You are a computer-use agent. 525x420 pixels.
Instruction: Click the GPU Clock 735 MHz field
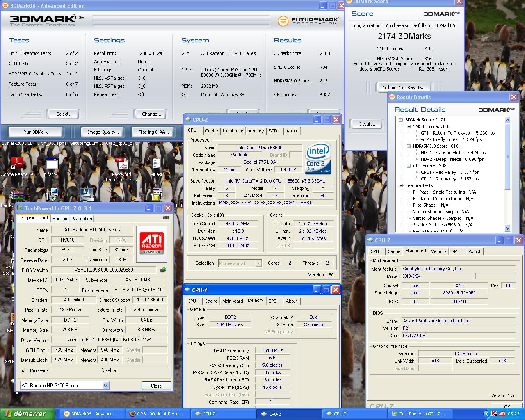pos(64,350)
